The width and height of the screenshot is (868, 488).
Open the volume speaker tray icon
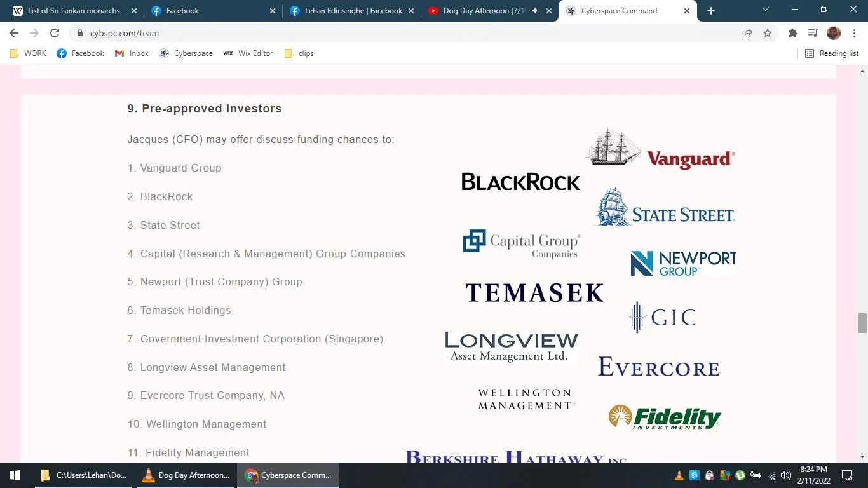click(786, 475)
